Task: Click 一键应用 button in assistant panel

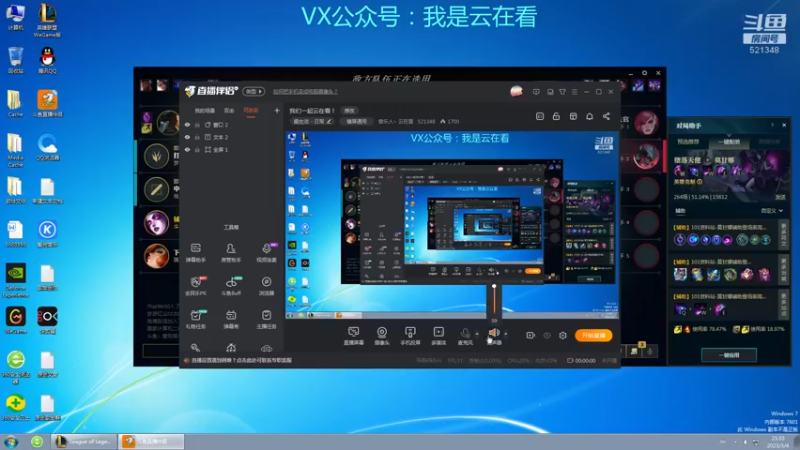Action: (x=729, y=355)
